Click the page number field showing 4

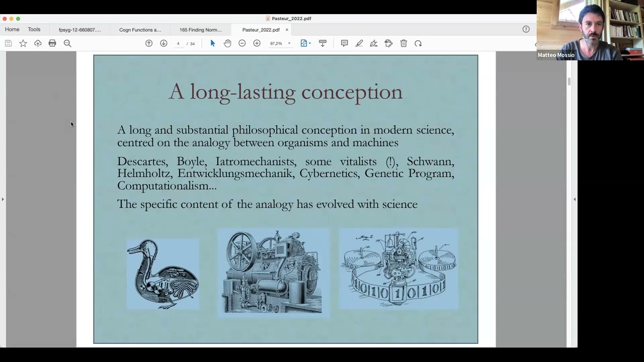[178, 44]
